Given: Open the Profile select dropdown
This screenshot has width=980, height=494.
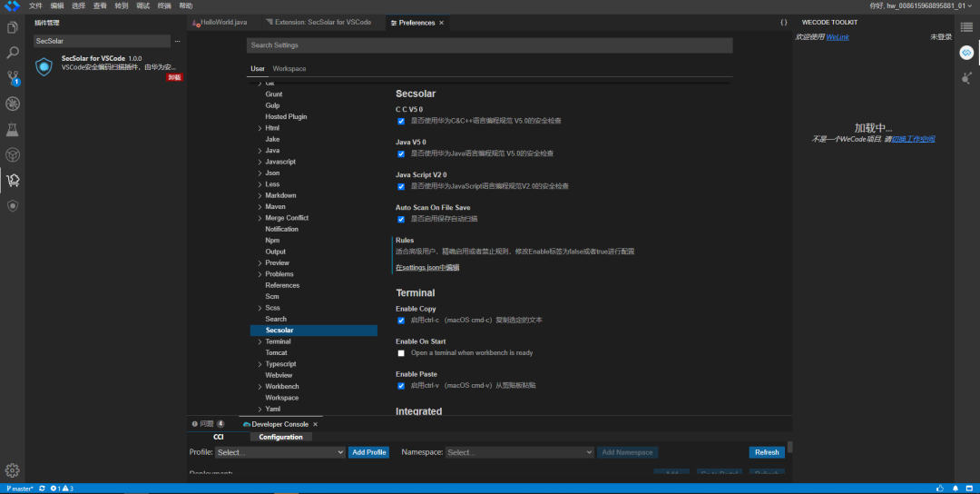Looking at the screenshot, I should click(280, 452).
